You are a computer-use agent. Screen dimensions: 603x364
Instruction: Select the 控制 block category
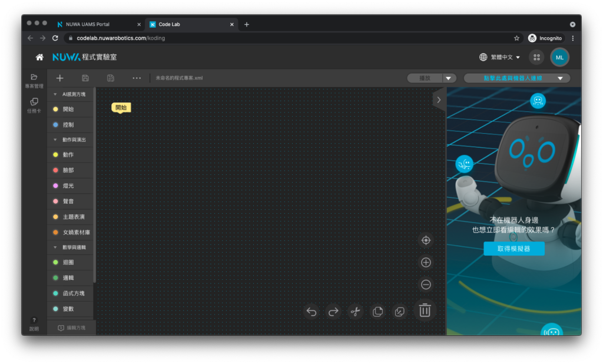(x=70, y=125)
